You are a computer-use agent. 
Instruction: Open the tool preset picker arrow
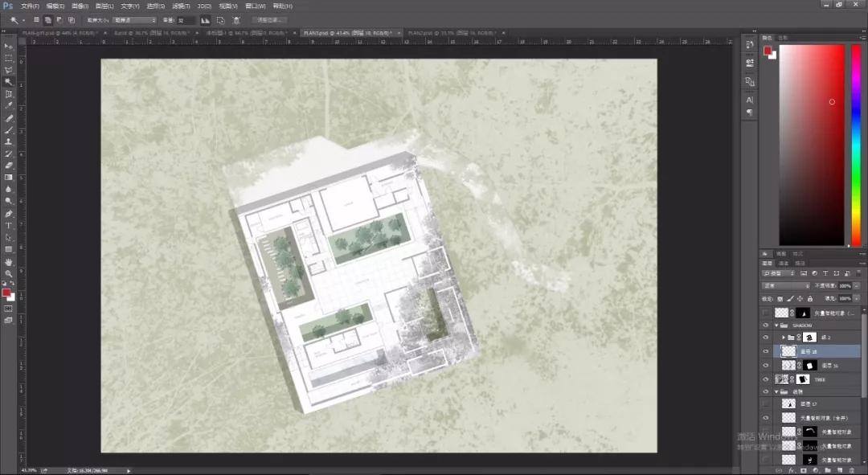pos(24,20)
